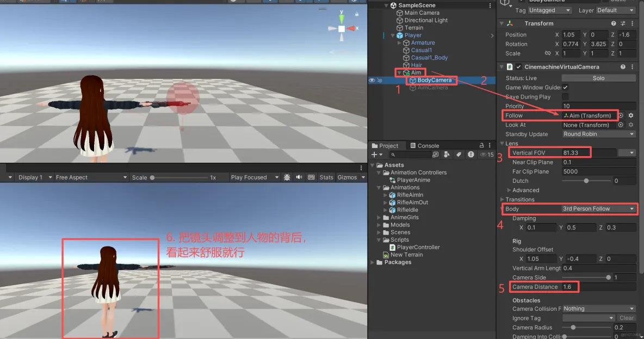This screenshot has width=644, height=339.
Task: Open the search by type filter in Project
Action: click(448, 155)
